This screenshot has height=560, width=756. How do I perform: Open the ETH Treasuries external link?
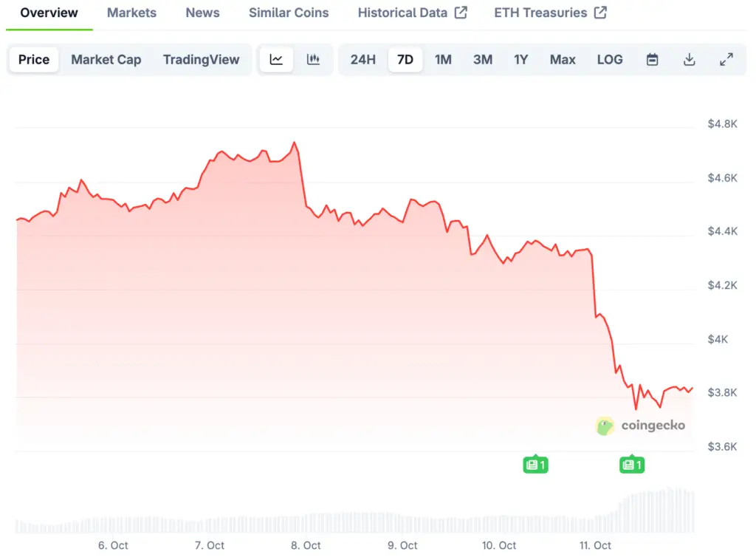point(550,13)
